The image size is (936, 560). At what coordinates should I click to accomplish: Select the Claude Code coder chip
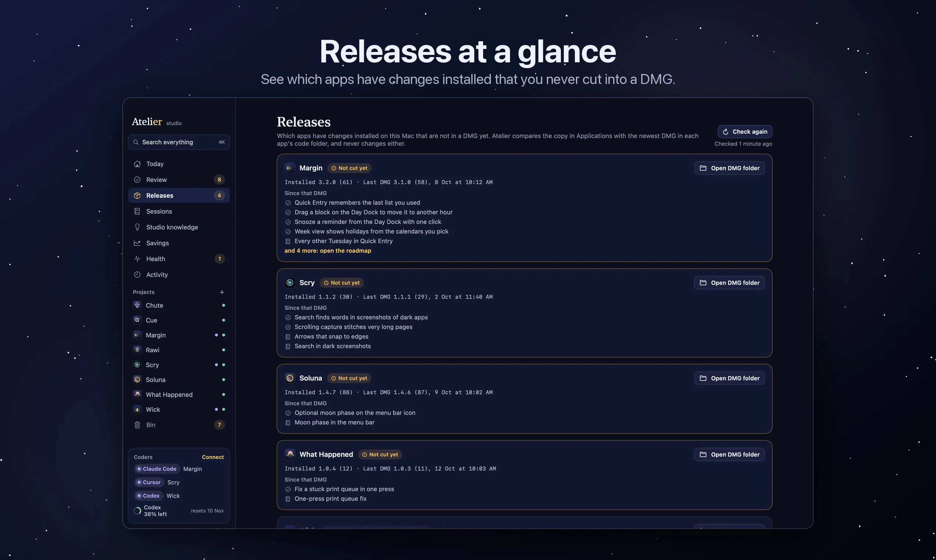[x=157, y=469]
